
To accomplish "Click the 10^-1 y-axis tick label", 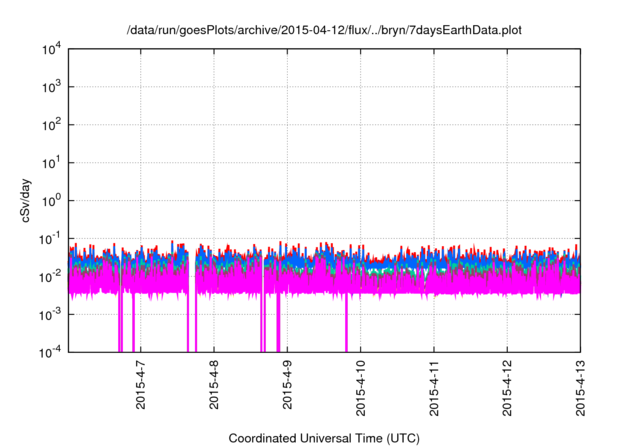I will point(50,238).
